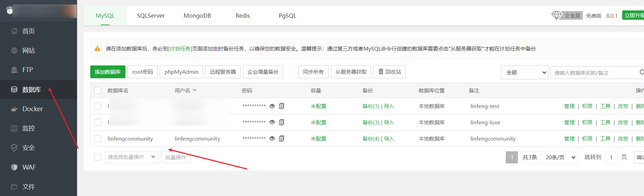Viewport: 644px width, 196px height.
Task: Click the monitor icon beside 监控
Action: coord(14,128)
